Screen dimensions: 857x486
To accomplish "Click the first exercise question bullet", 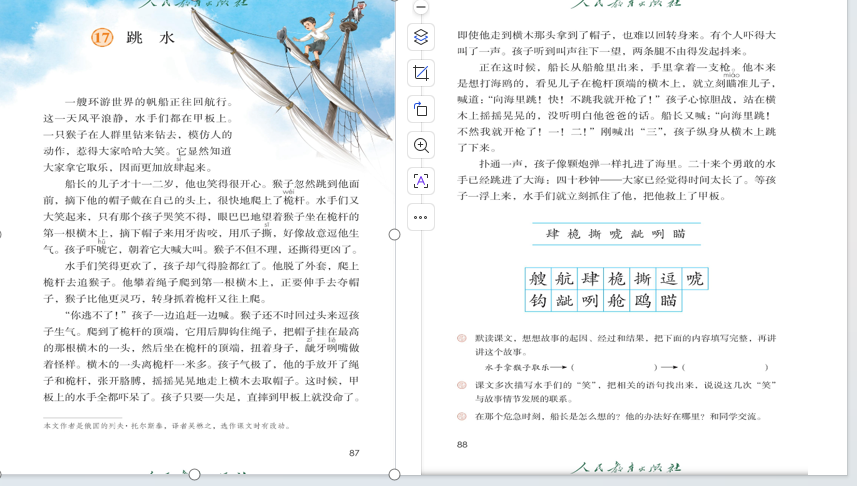I will pyautogui.click(x=461, y=339).
